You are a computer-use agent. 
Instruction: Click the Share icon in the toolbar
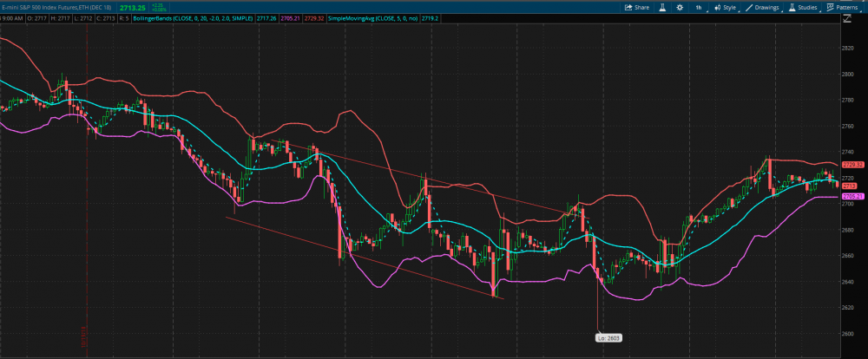(636, 7)
